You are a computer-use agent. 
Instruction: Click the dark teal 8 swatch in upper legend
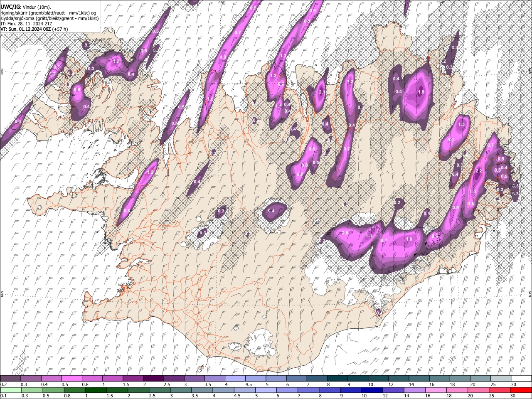click(337, 378)
